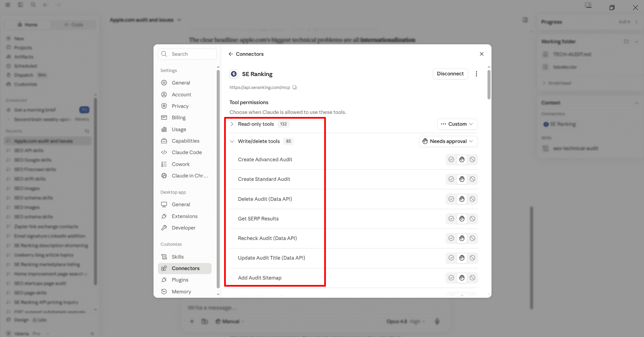Expand Read-only tools section

pyautogui.click(x=232, y=124)
